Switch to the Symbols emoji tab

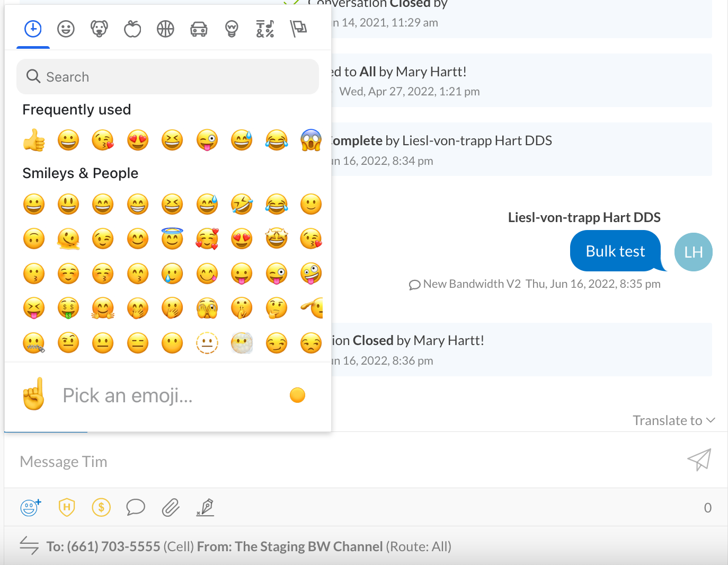click(x=265, y=29)
